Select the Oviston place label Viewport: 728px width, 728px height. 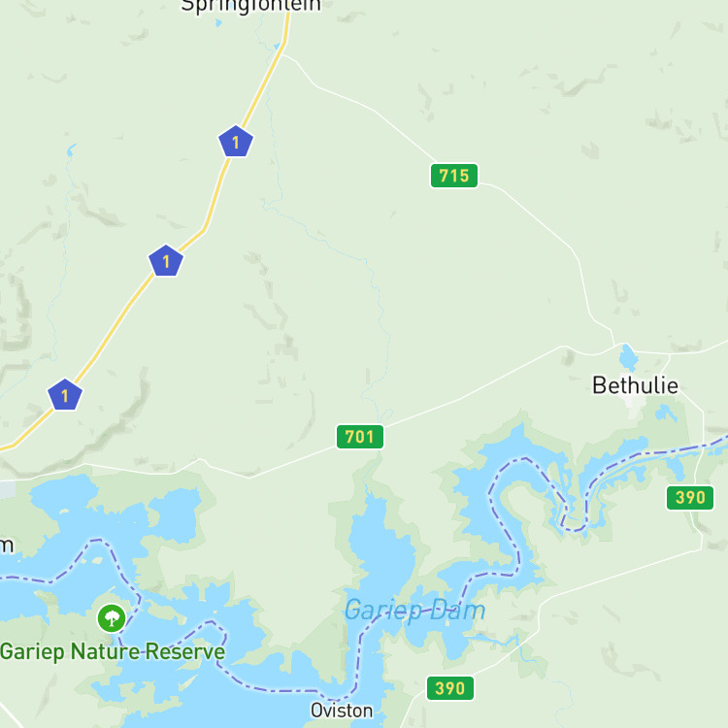(x=342, y=711)
